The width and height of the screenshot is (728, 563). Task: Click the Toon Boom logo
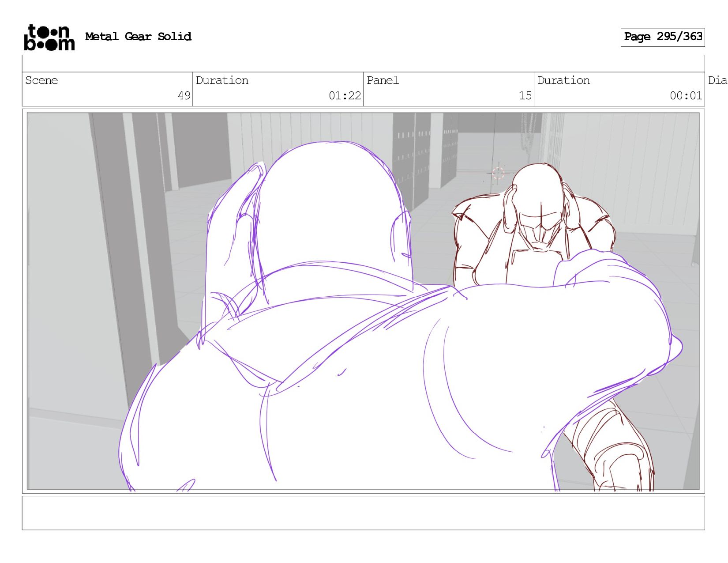pyautogui.click(x=49, y=38)
